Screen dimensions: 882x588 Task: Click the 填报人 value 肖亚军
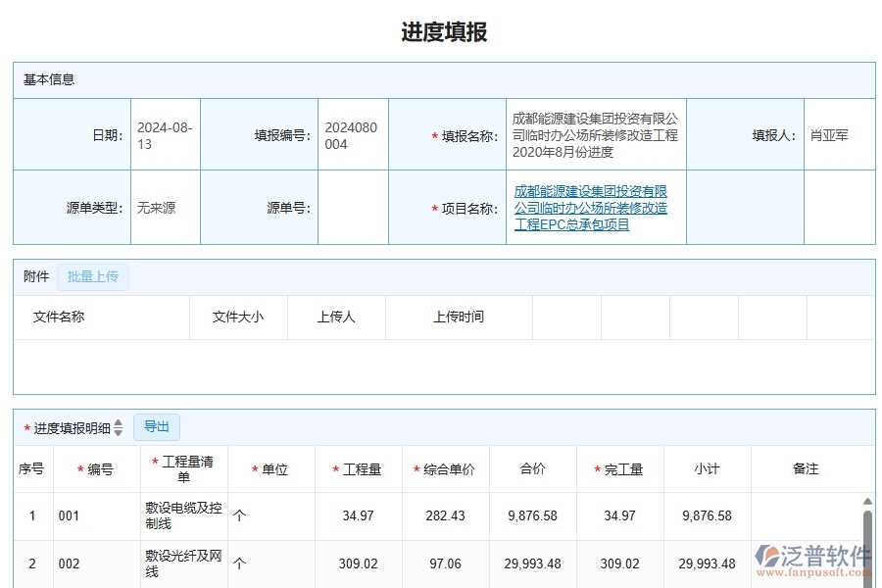pos(831,133)
